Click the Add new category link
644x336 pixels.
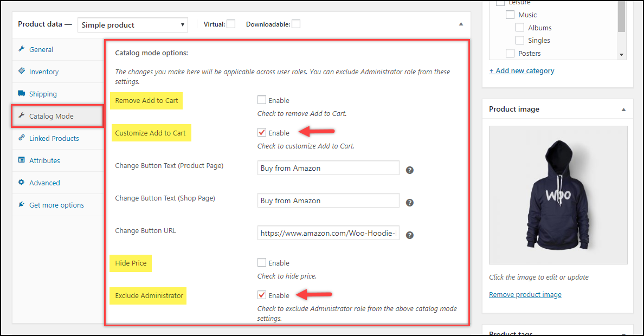point(521,70)
